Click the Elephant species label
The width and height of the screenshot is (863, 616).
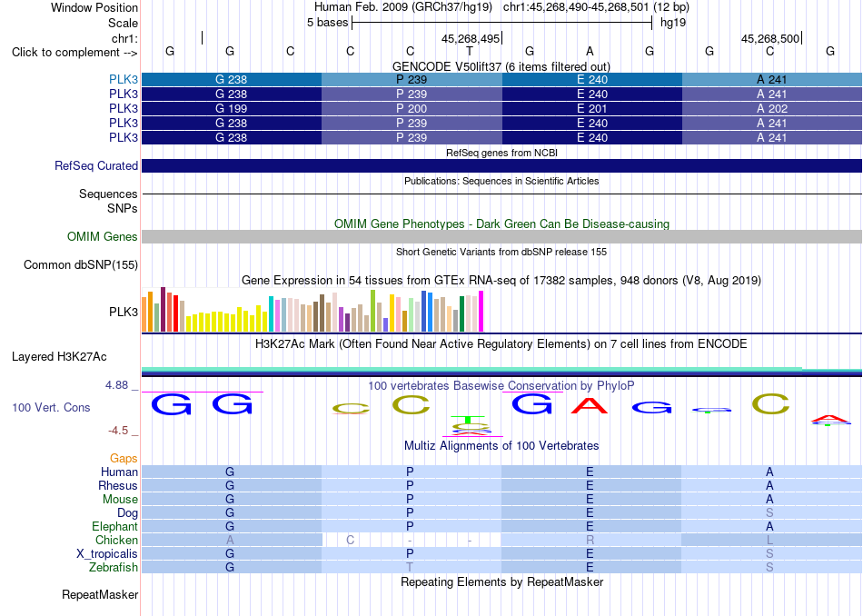tap(115, 526)
